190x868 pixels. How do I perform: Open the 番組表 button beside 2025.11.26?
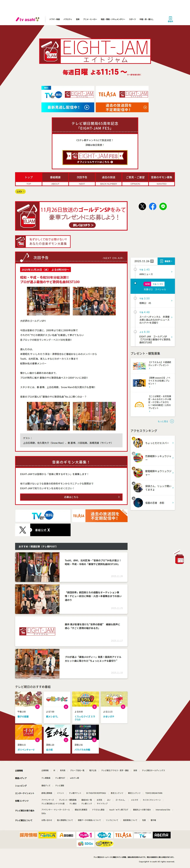(x=166, y=261)
